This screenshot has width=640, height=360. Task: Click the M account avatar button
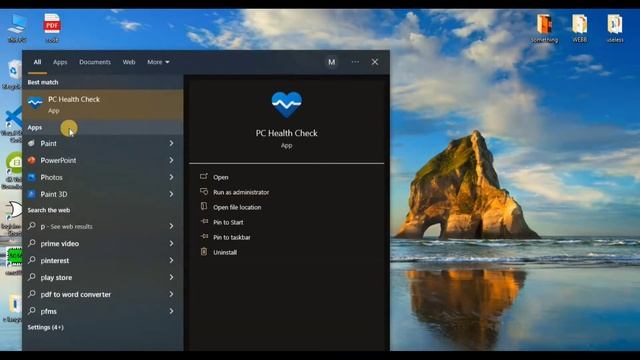pyautogui.click(x=331, y=62)
